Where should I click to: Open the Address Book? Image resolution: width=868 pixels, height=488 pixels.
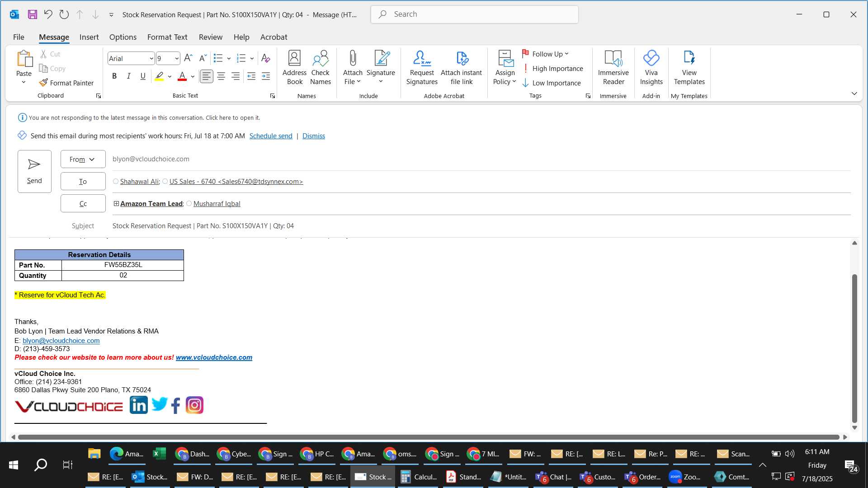(x=294, y=67)
